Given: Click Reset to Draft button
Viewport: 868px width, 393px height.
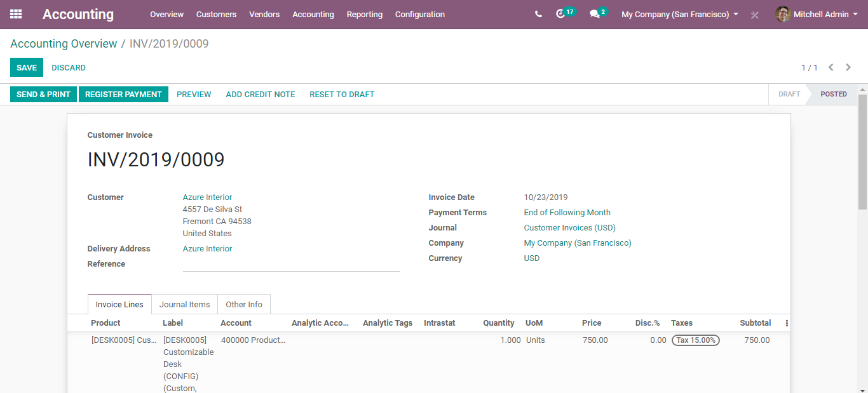Looking at the screenshot, I should pyautogui.click(x=342, y=94).
